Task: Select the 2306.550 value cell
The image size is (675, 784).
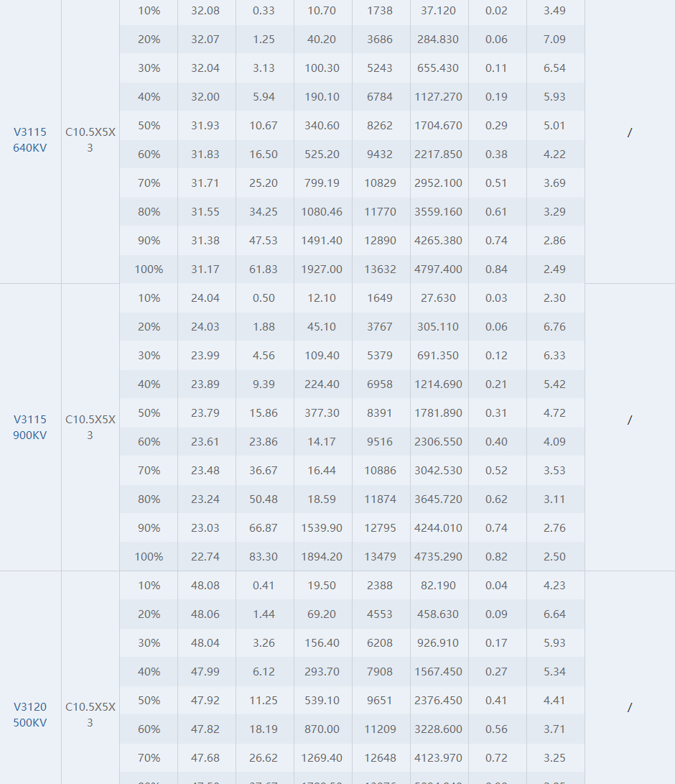Action: pyautogui.click(x=438, y=442)
